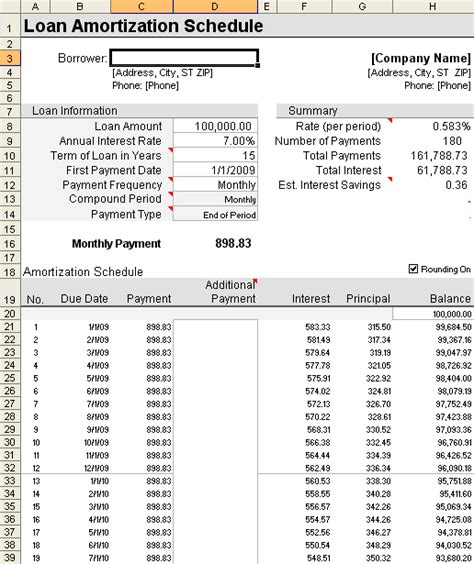
Task: Click the balance cell 93,680.20
Action: point(454,558)
